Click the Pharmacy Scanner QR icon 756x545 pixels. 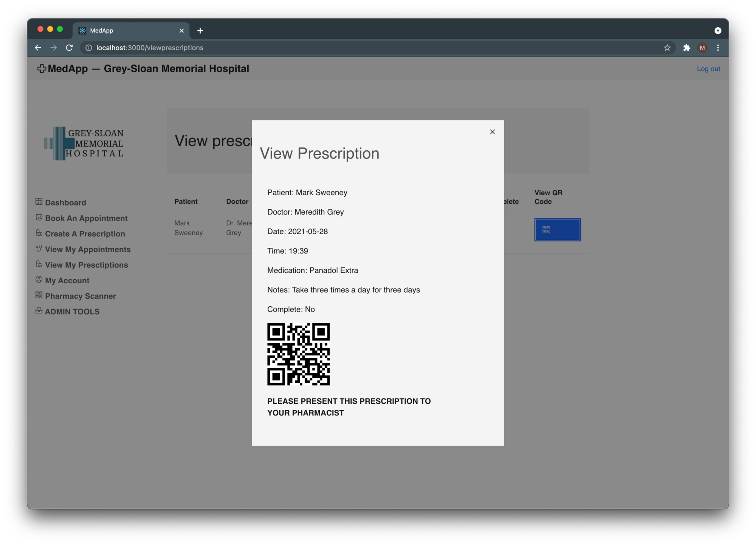(39, 295)
